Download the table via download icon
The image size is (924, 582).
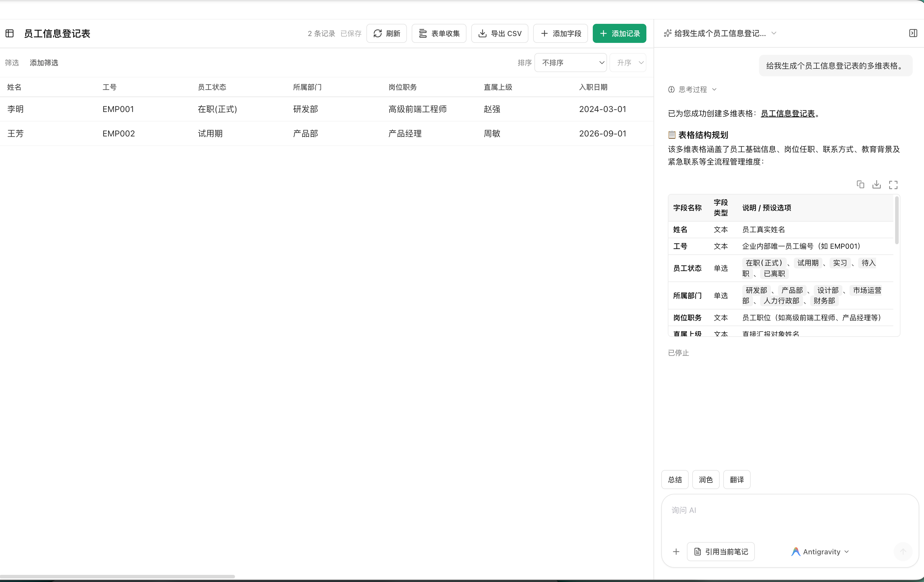[876, 185]
